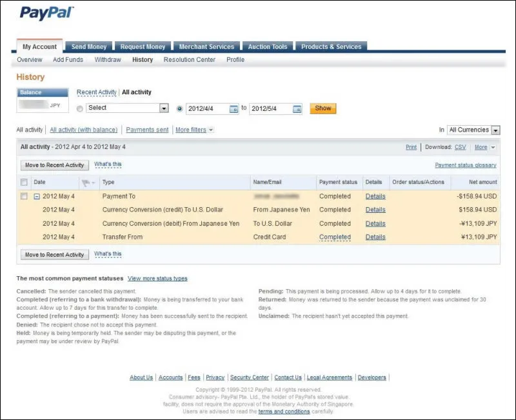Switch to My Account tab
This screenshot has width=516, height=420.
[39, 46]
